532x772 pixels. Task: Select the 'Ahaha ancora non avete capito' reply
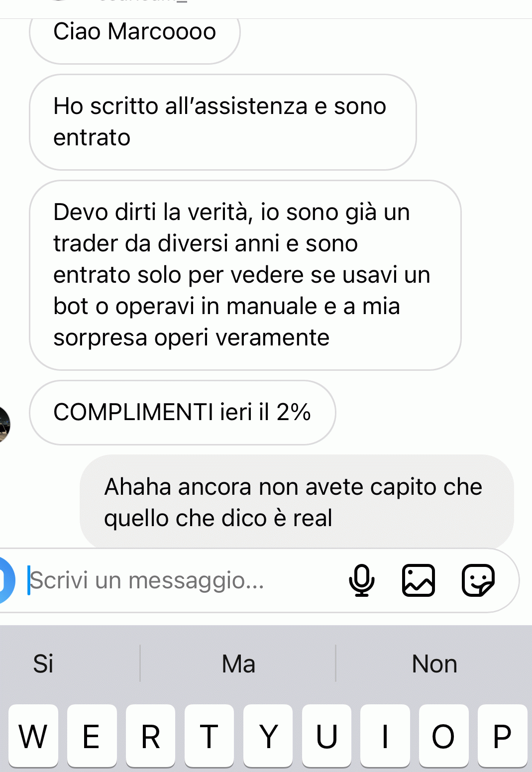[297, 502]
